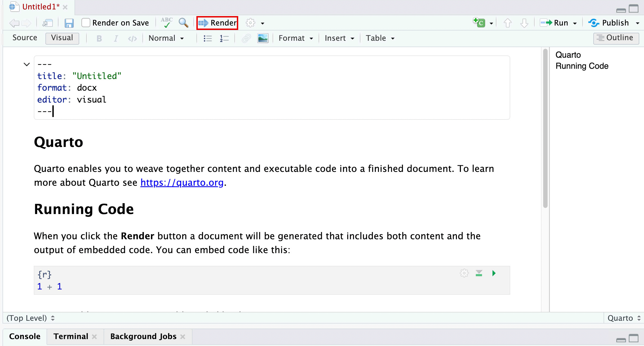Switch to the Console tab
644x346 pixels.
[25, 337]
